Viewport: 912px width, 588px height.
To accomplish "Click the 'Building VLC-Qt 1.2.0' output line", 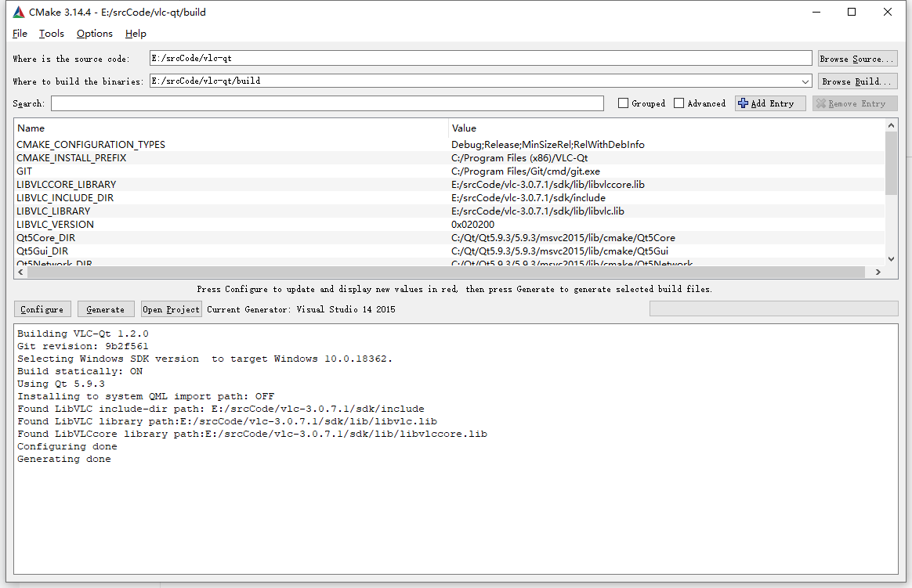I will tap(82, 334).
